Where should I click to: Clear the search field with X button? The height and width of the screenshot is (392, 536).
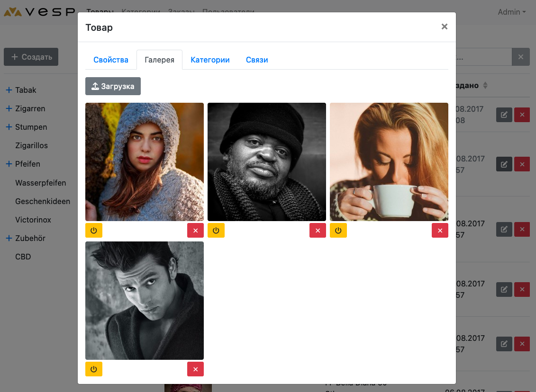pos(520,57)
